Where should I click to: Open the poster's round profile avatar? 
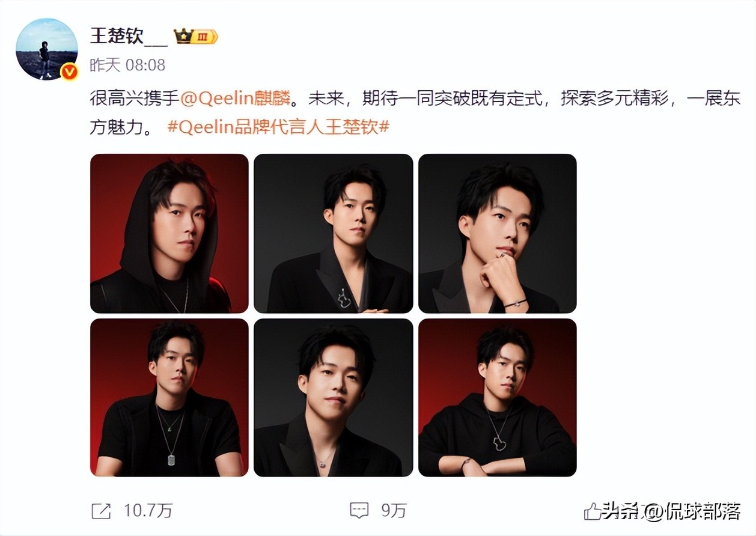coord(46,49)
